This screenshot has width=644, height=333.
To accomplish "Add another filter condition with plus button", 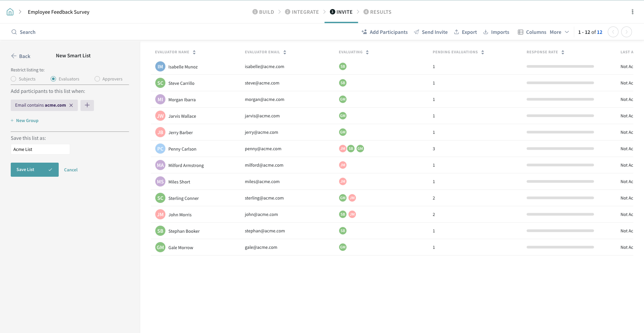I will click(x=87, y=105).
